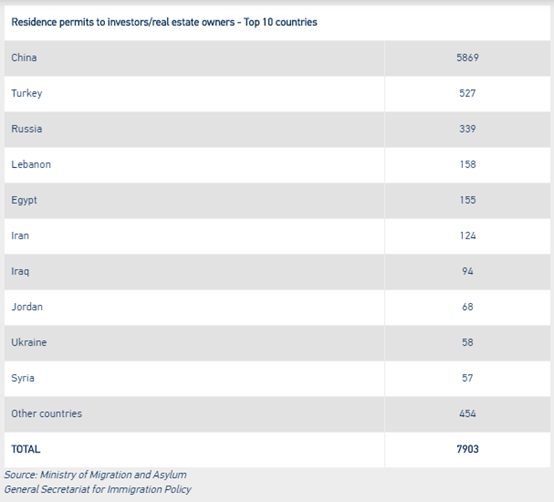Select the Turkey row label

(x=27, y=93)
